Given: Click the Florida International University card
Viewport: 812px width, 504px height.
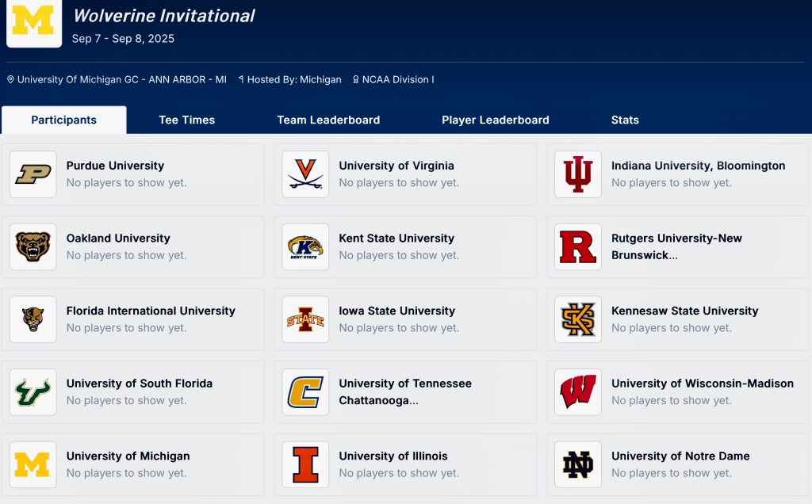Looking at the screenshot, I should point(133,319).
